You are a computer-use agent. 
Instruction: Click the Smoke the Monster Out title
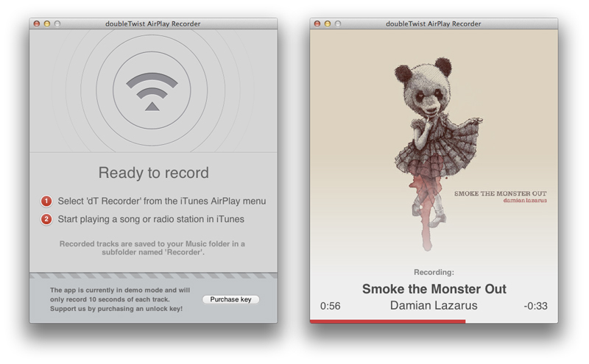[434, 289]
